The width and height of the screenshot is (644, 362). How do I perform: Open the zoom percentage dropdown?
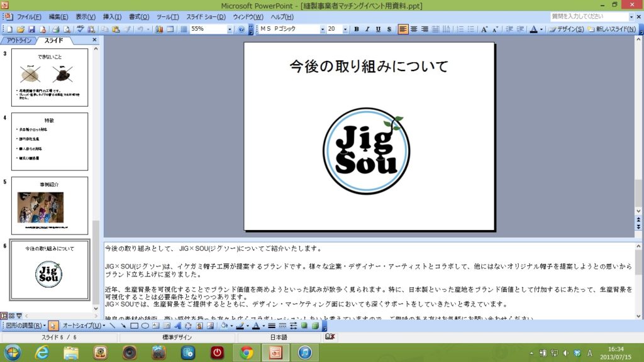point(230,30)
